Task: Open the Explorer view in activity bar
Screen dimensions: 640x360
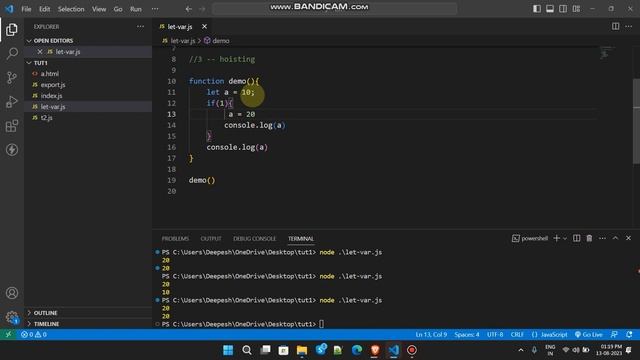Action: pos(12,29)
